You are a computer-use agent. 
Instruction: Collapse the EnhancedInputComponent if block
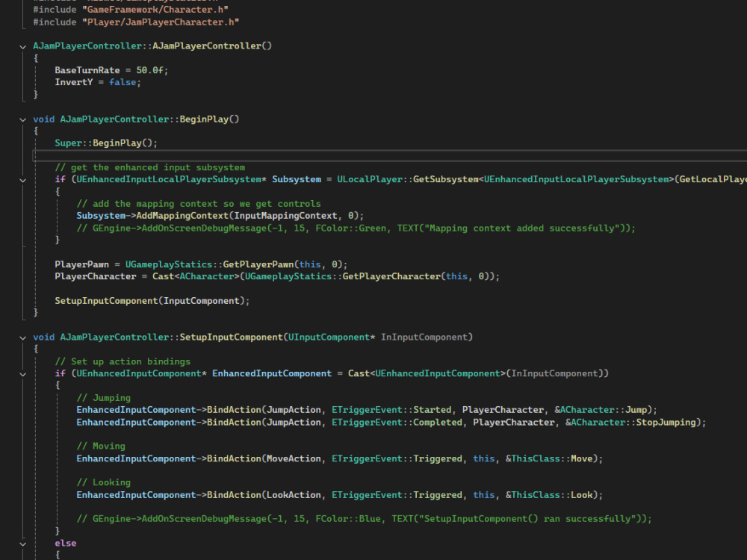point(22,374)
